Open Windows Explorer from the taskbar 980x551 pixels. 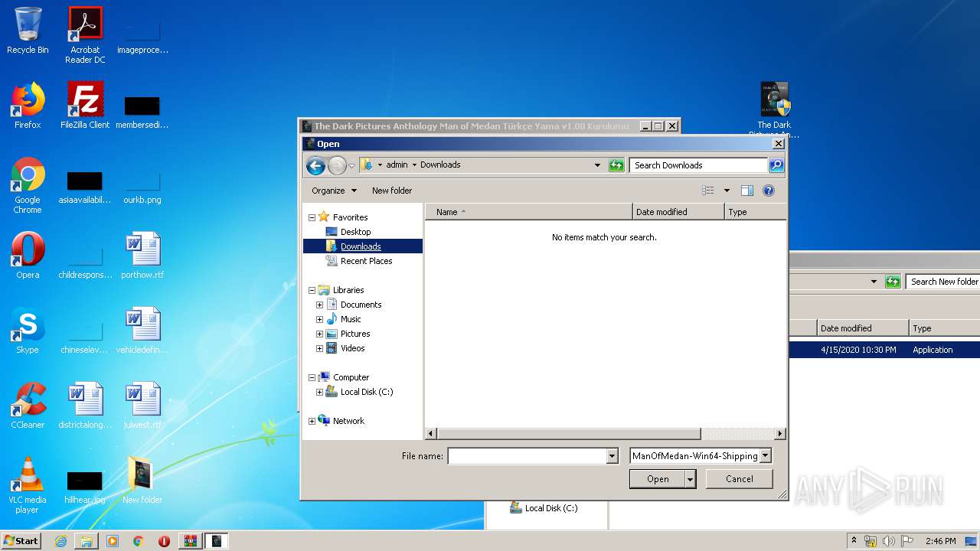tap(87, 541)
